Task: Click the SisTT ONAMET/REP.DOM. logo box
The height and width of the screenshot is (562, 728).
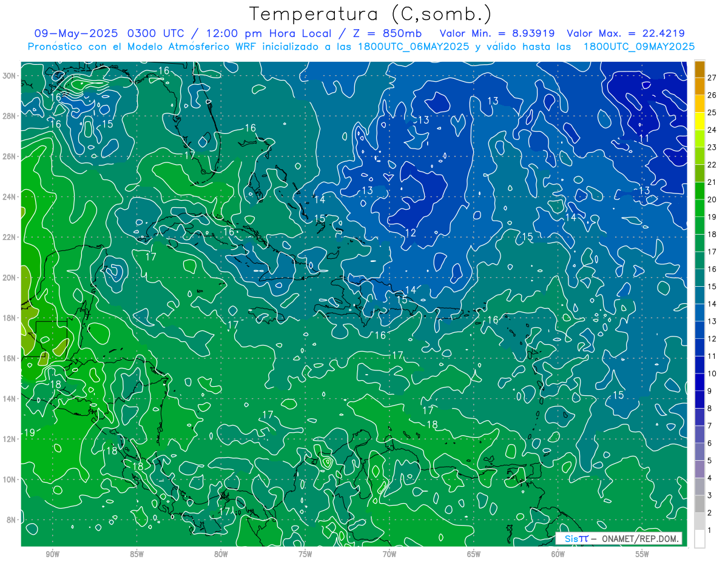Action: (618, 538)
